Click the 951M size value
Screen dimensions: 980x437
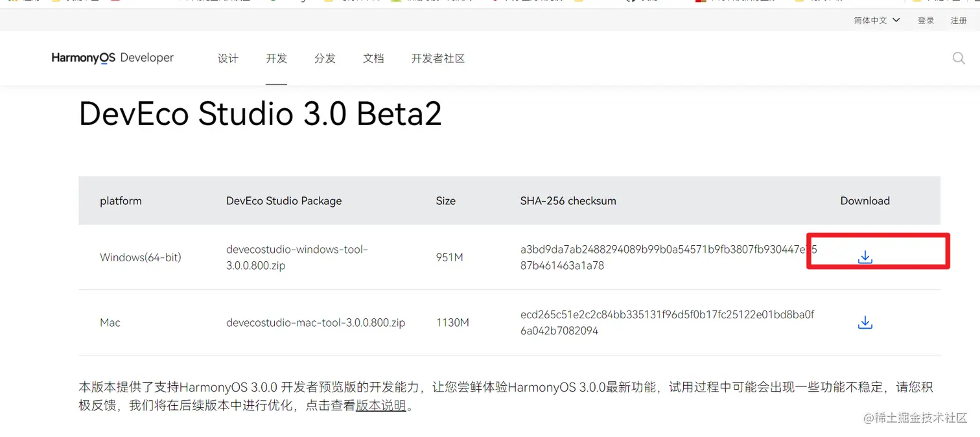450,257
